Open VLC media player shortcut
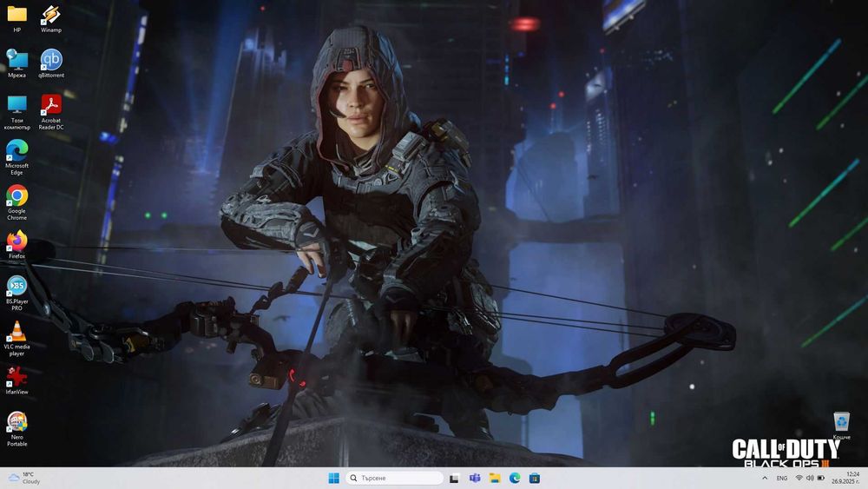Screen dimensions: 868x489 (x=16, y=331)
